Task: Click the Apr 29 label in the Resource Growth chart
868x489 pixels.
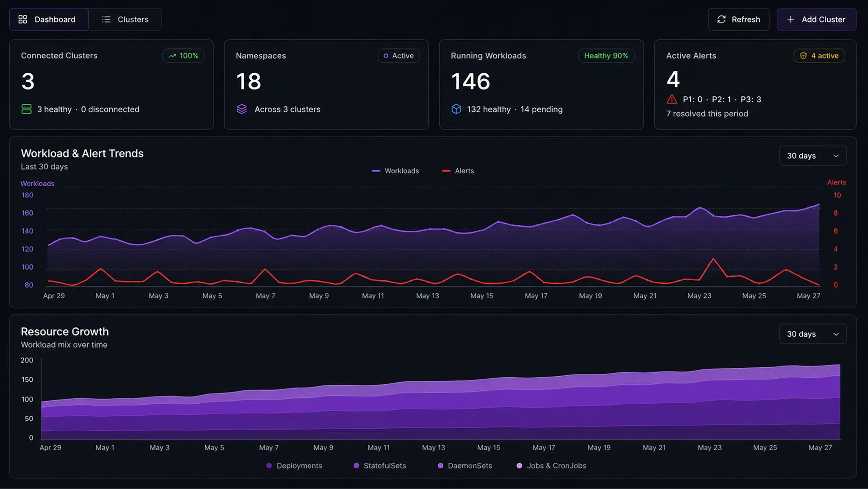Action: tap(50, 447)
